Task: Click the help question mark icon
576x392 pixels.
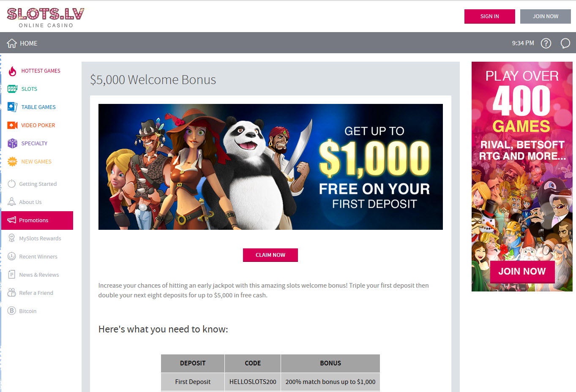Action: click(x=546, y=43)
